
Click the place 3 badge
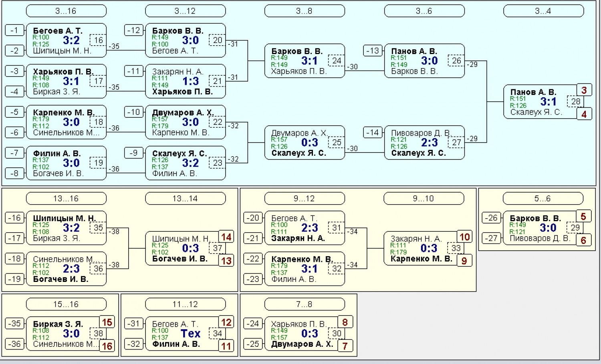pyautogui.click(x=584, y=90)
